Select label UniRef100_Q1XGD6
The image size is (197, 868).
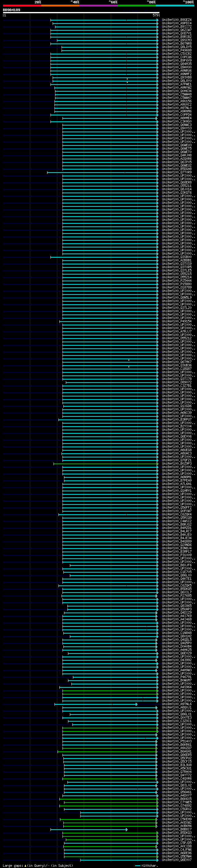177,406
